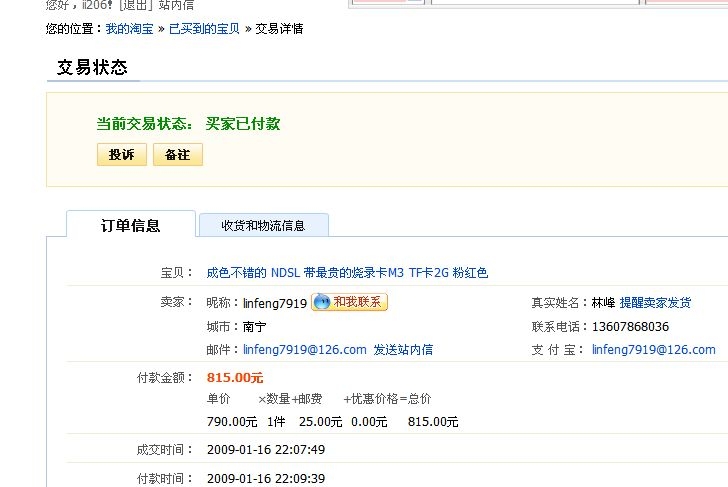Select the deal time 2009-01-16 22:07:49

tap(266, 449)
